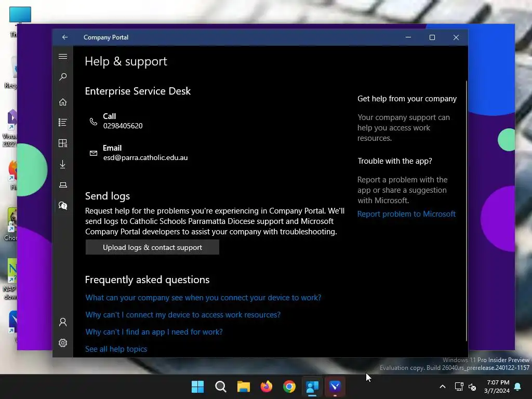Image resolution: width=532 pixels, height=399 pixels.
Task: Open muted volume tray icon
Action: [472, 387]
